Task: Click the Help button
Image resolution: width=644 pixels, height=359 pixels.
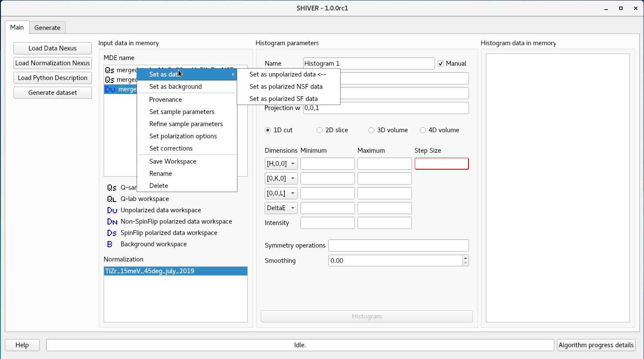Action: [22, 345]
